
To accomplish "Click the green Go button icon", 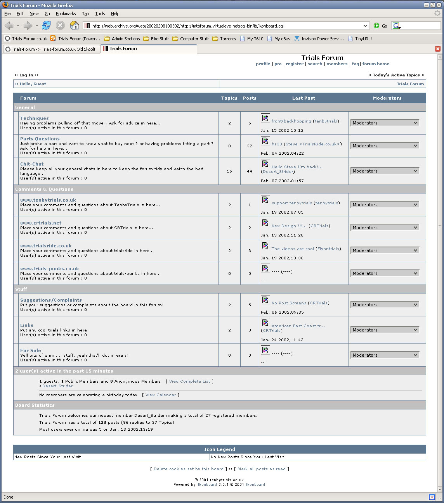I will point(376,26).
